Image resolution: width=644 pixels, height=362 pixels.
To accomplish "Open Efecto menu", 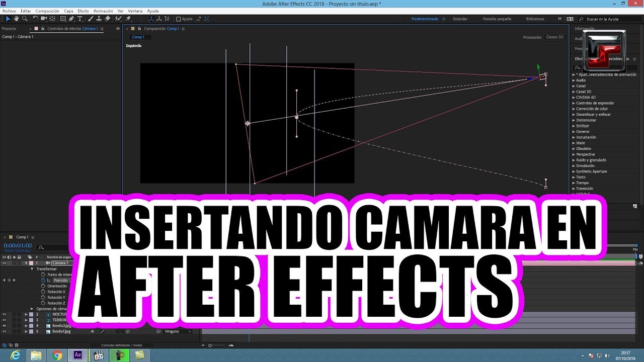I will click(83, 11).
